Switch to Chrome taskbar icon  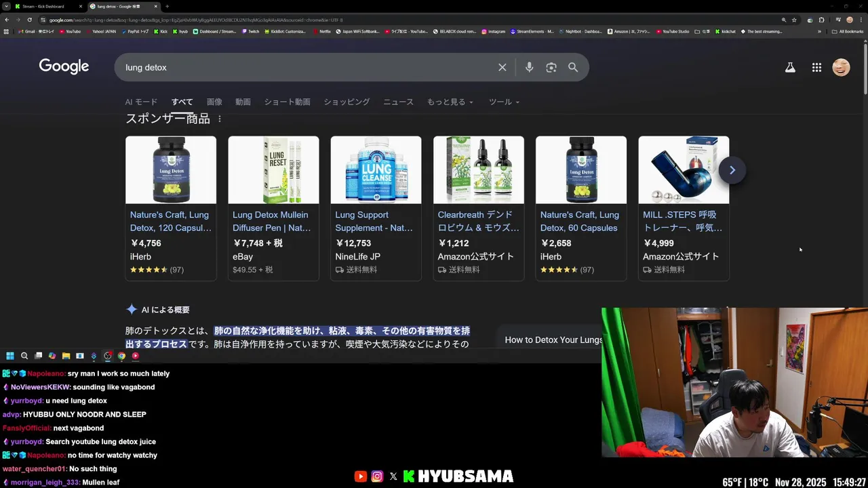(x=121, y=356)
